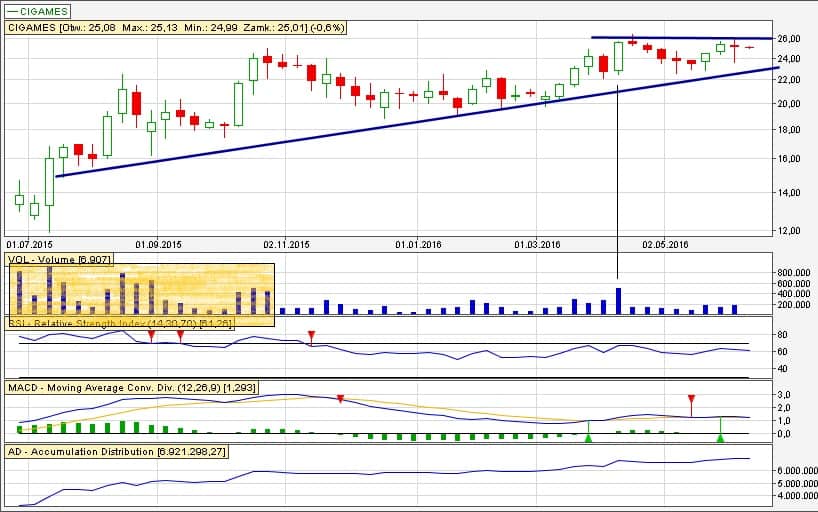
Task: Click the rightmost red arrow marker on MACD panel
Action: [x=691, y=400]
